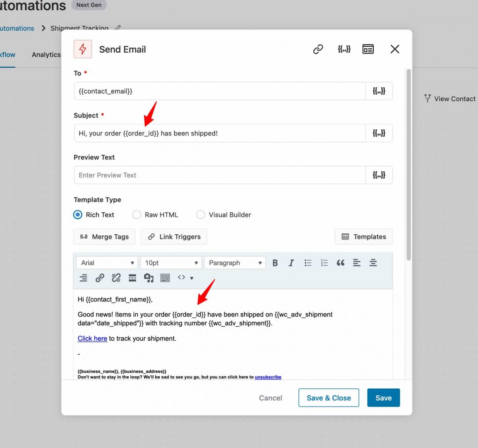Open the templates icon in dialog header
Image resolution: width=478 pixels, height=448 pixels.
tap(368, 49)
